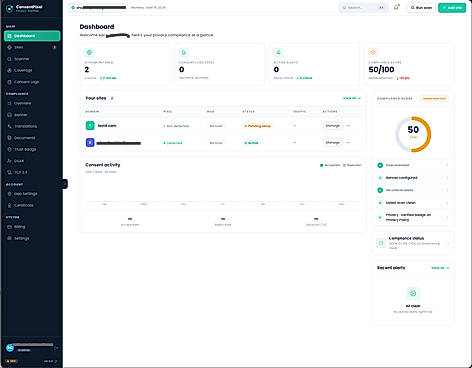Click the plan badge at sidebar bottom
472x368 pixels.
[x=11, y=361]
